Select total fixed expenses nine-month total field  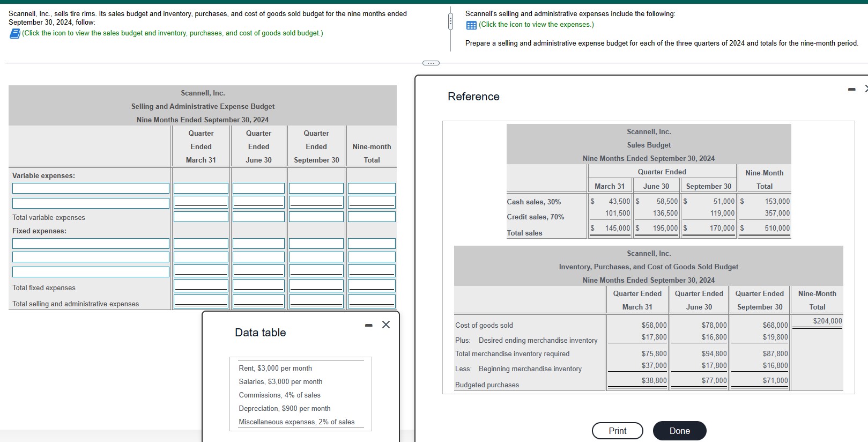372,286
